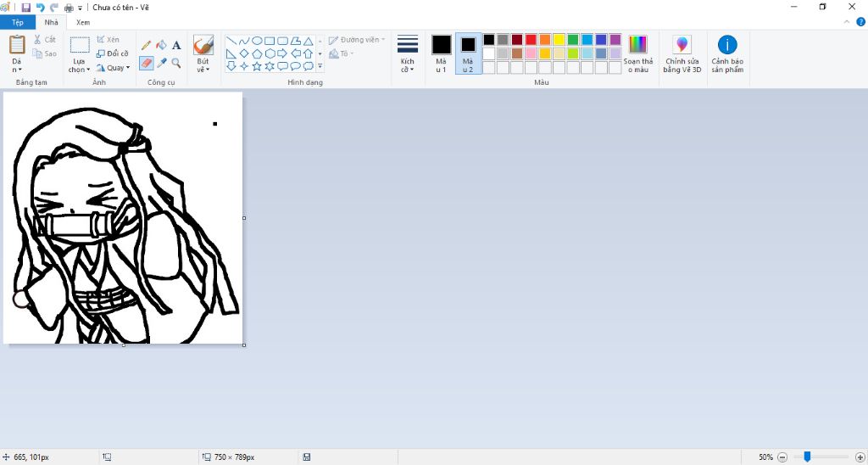Choose the Left arrow shape

(296, 53)
